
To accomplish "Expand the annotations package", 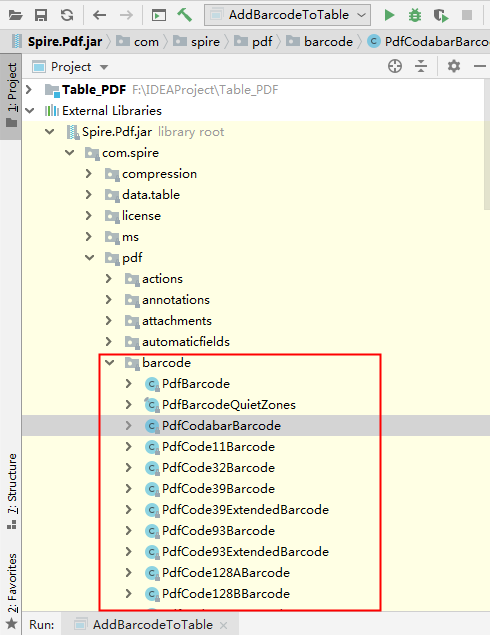I will [x=109, y=300].
